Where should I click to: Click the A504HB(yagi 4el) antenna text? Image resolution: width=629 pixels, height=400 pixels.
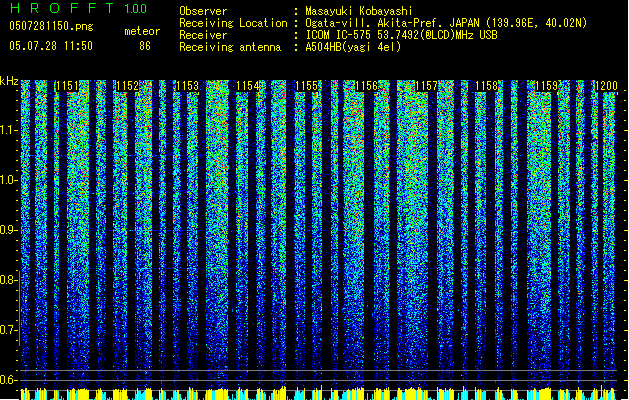point(353,47)
